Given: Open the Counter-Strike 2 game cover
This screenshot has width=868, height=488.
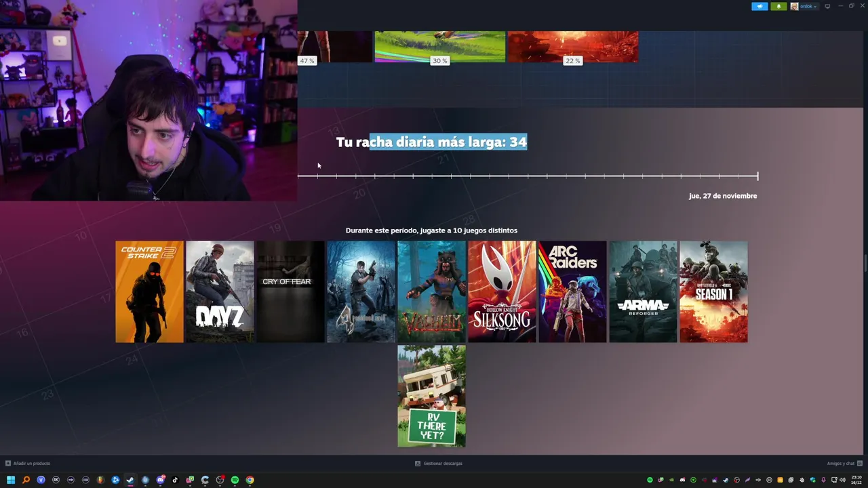Looking at the screenshot, I should point(149,291).
